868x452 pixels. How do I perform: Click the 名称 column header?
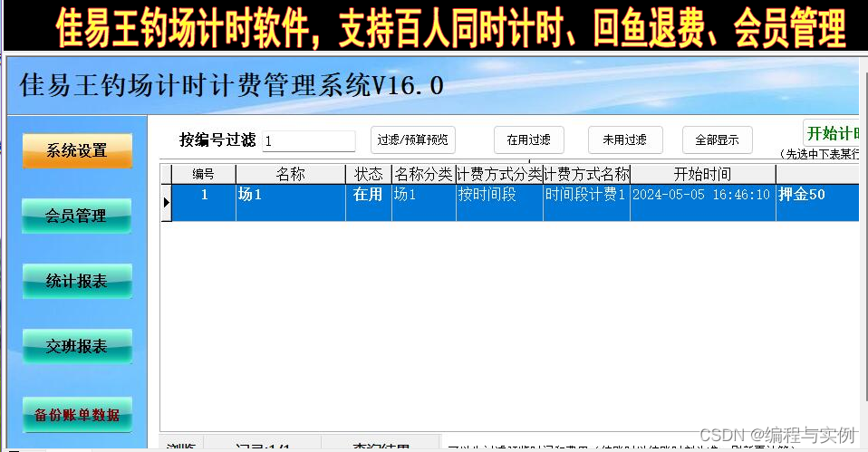[x=291, y=174]
